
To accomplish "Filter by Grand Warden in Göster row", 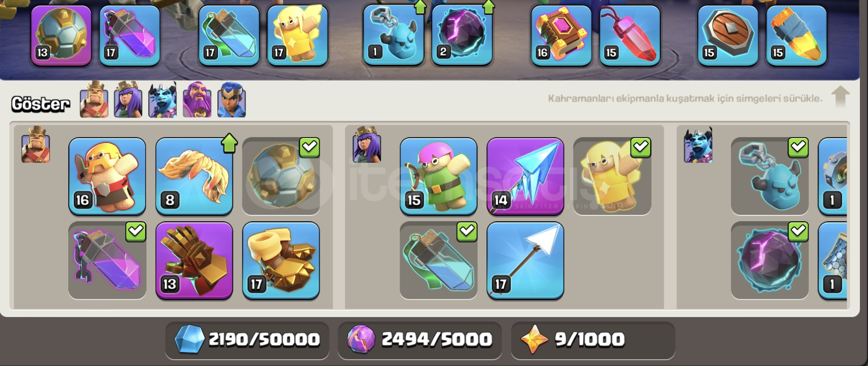I will [197, 100].
